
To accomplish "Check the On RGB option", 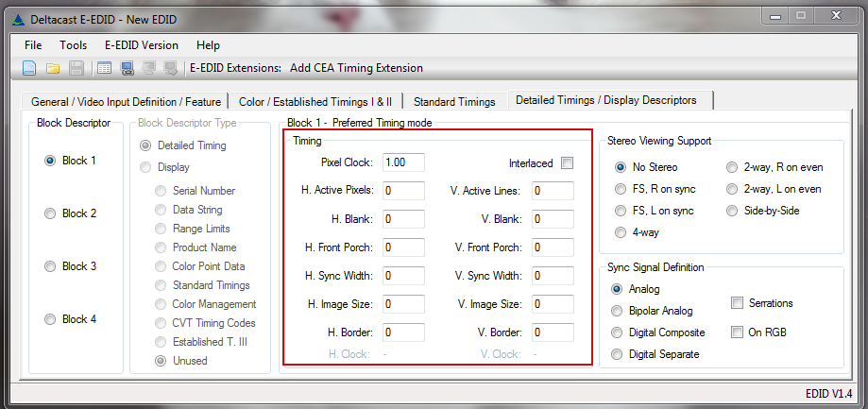I will (x=738, y=332).
